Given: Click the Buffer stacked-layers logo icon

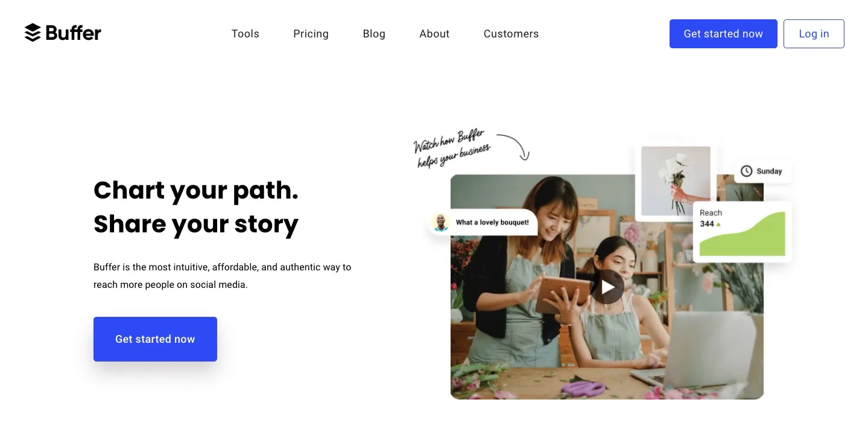Looking at the screenshot, I should tap(33, 33).
